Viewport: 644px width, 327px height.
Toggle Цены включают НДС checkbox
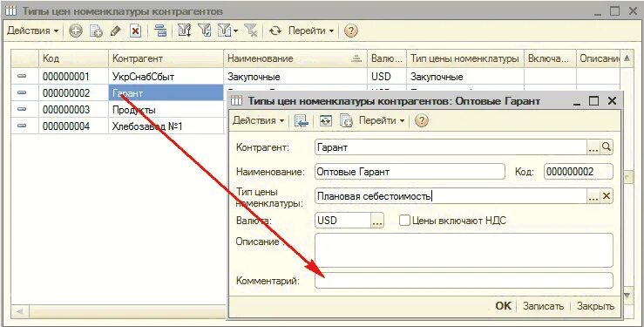(x=405, y=221)
